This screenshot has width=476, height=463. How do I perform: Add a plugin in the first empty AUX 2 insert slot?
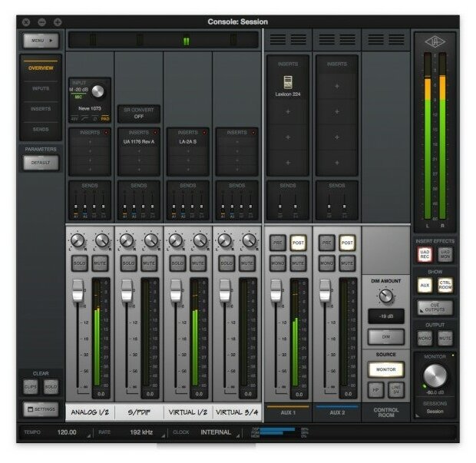(337, 86)
